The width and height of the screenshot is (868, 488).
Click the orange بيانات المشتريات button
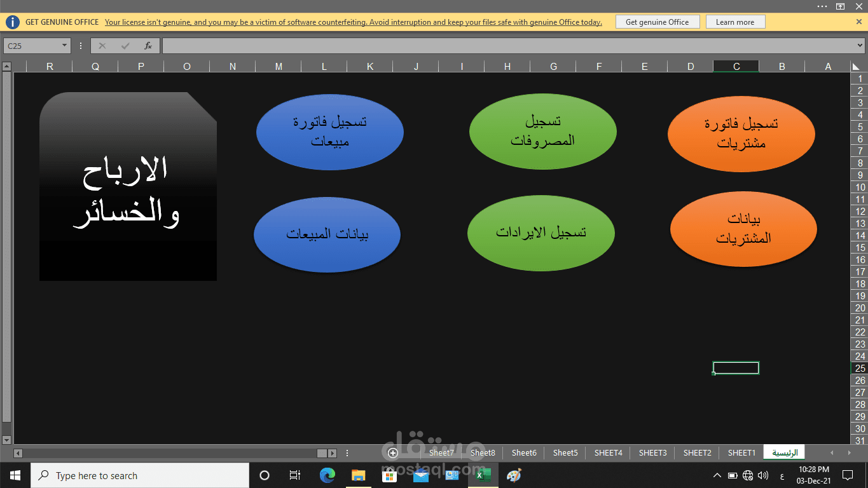pyautogui.click(x=743, y=229)
